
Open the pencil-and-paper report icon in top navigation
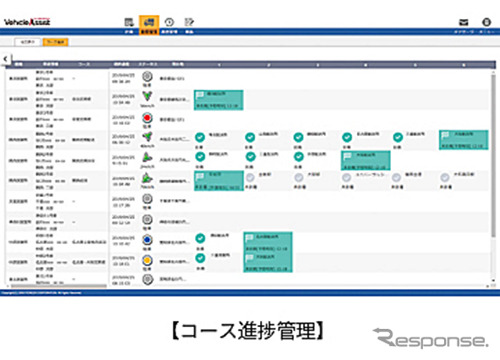(x=189, y=22)
